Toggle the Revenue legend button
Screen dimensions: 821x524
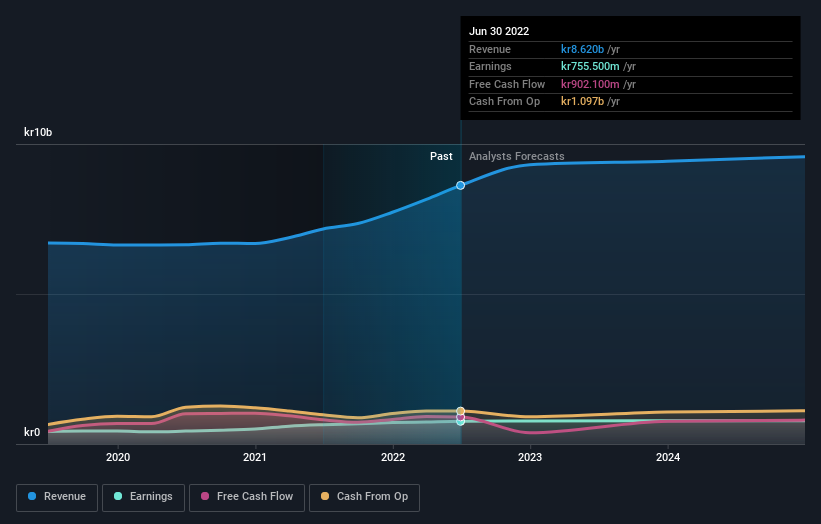coord(57,497)
